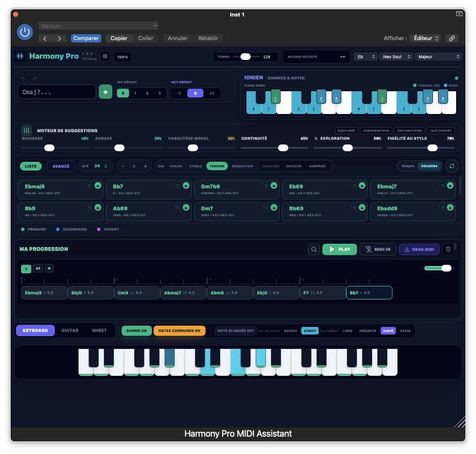Switch to the GUITAR tab
This screenshot has width=476, height=454.
[x=70, y=330]
